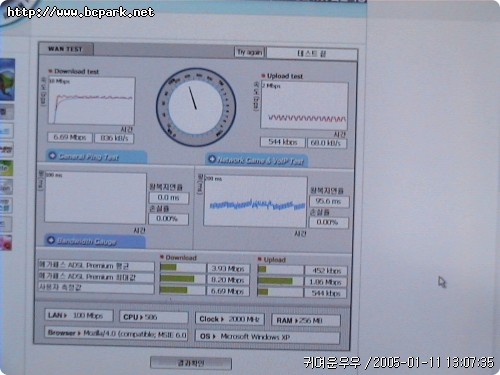Screen dimensions: 500x375
Task: Click the 95.6 ms VoIP delay value
Action: 329,201
